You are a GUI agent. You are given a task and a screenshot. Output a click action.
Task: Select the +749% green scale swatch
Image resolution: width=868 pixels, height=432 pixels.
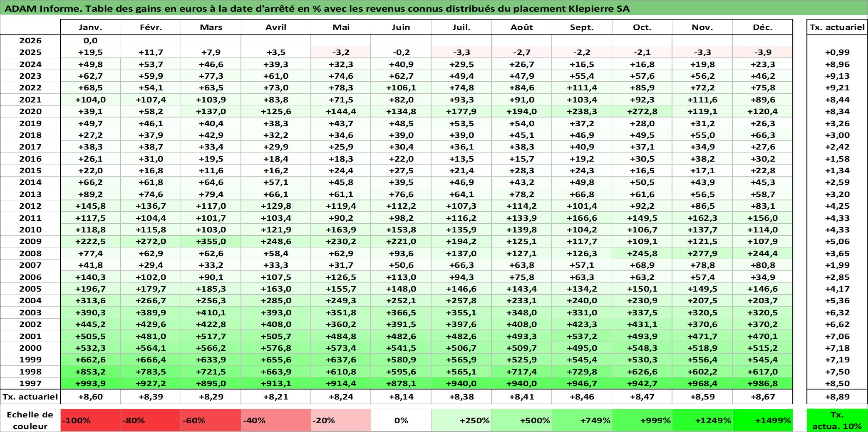(582, 420)
